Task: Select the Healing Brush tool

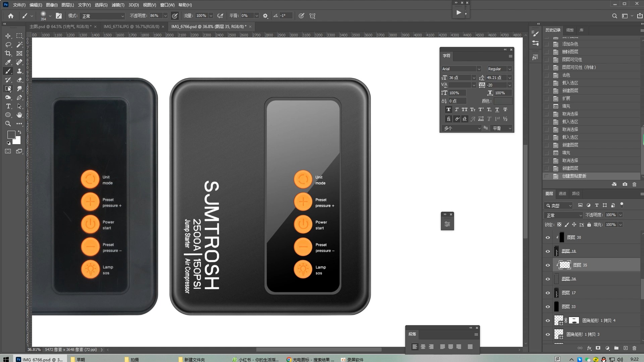Action: (x=19, y=62)
